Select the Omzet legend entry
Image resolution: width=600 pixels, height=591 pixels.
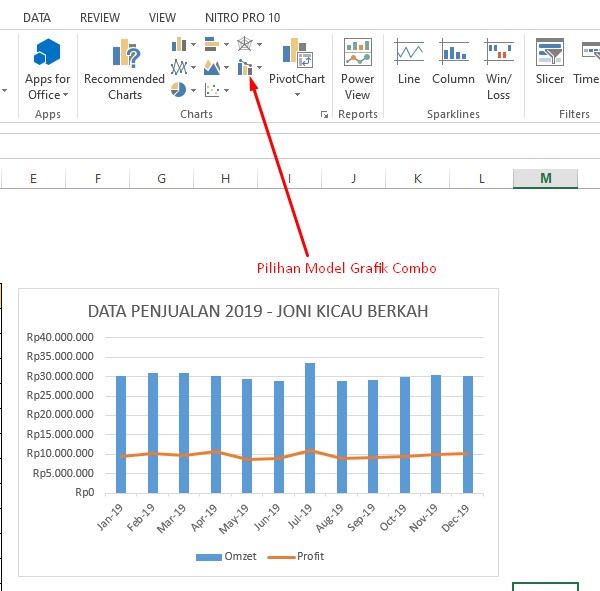pyautogui.click(x=226, y=556)
